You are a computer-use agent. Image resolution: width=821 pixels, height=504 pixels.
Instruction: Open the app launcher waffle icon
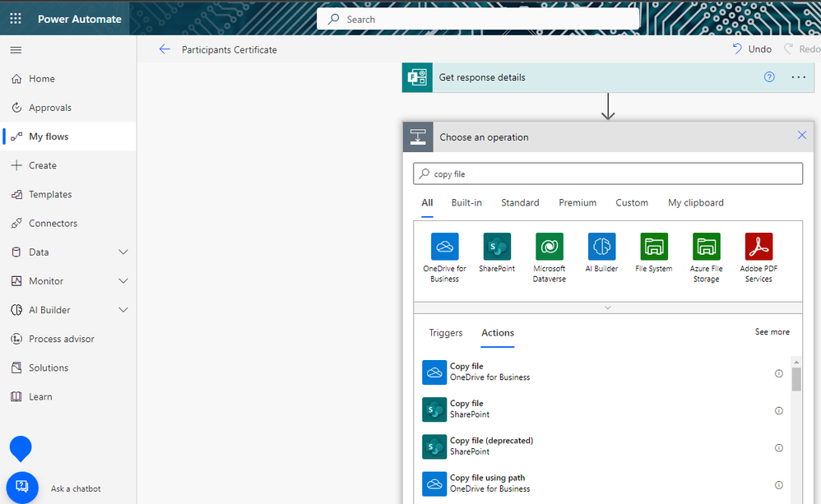click(16, 19)
